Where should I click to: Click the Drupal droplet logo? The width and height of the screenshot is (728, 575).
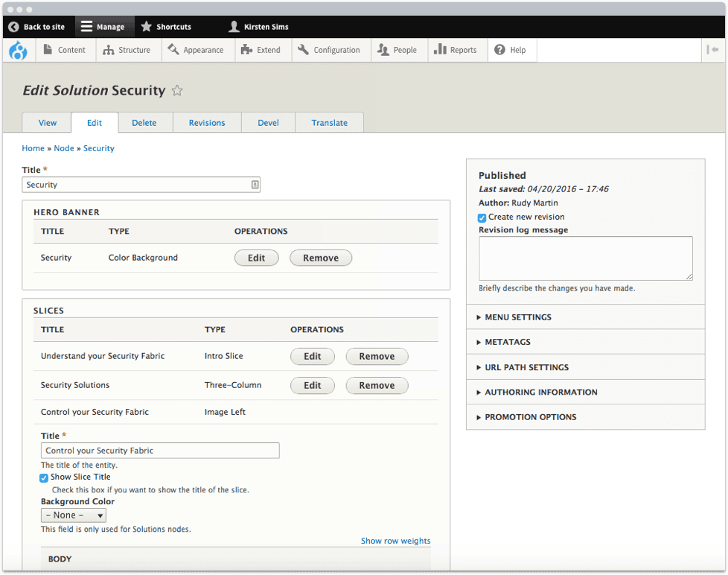(x=18, y=50)
